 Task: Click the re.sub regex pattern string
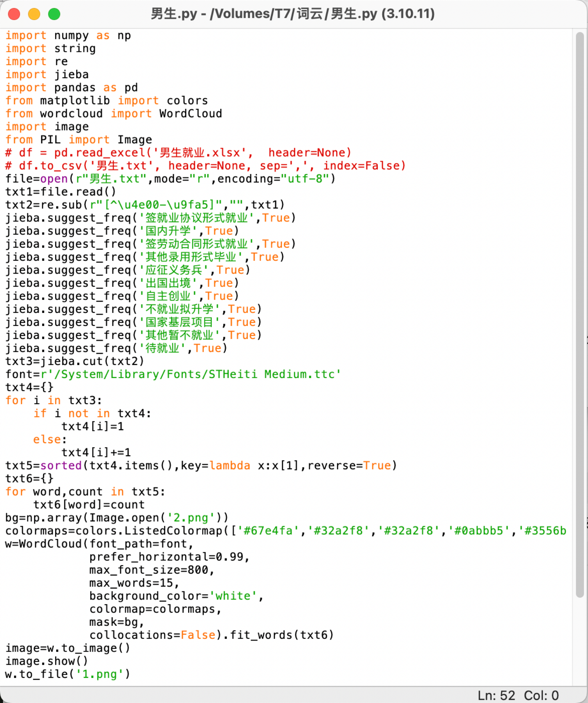156,205
